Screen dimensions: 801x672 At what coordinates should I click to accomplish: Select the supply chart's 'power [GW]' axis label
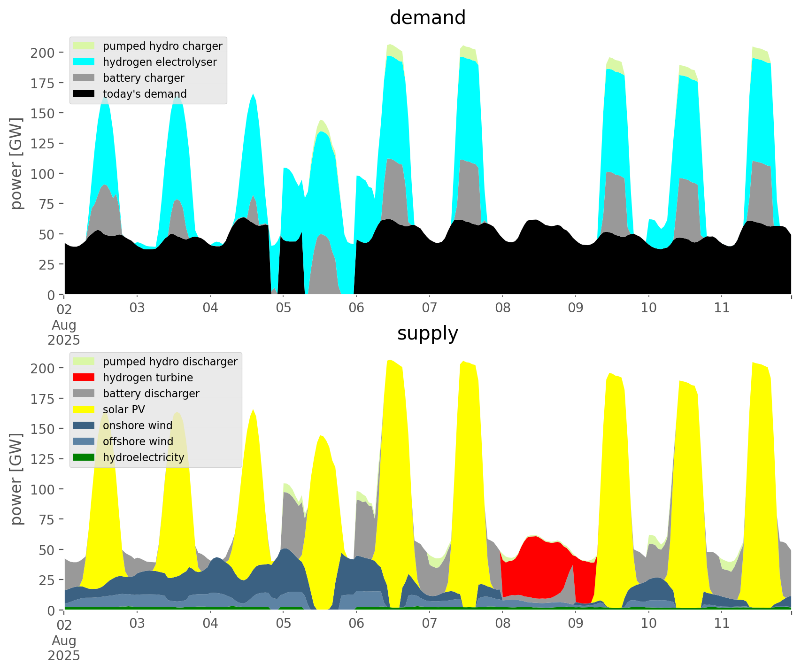click(16, 479)
